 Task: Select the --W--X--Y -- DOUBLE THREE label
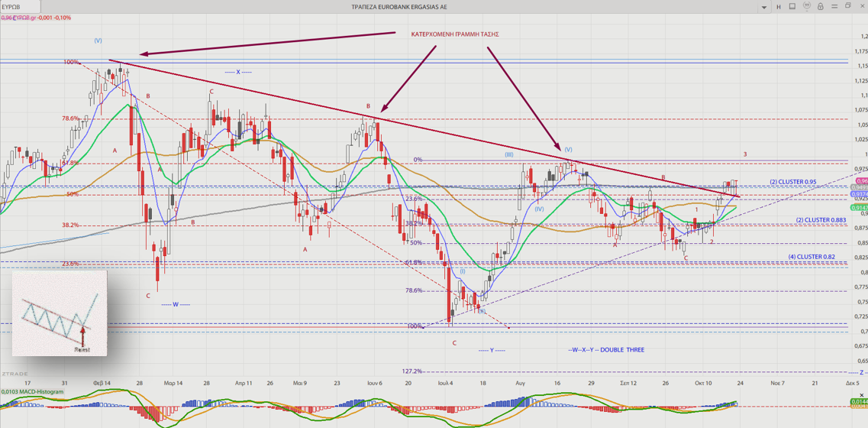[x=606, y=350]
